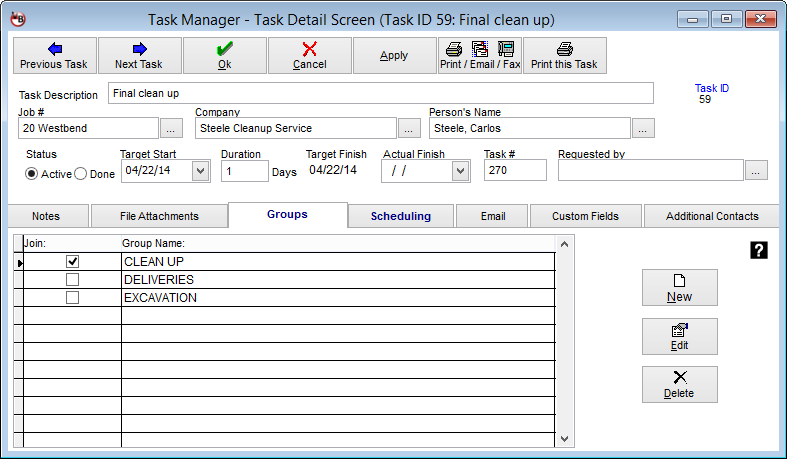This screenshot has width=787, height=459.
Task: Open the black question mark help icon
Action: coord(759,251)
